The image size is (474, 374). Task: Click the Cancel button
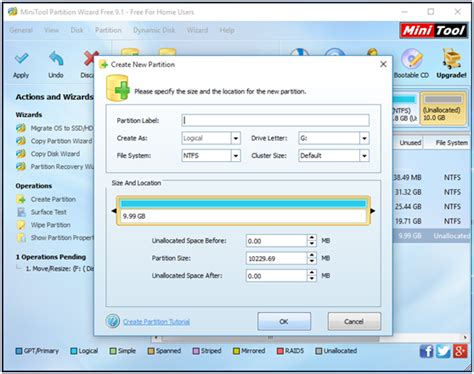(354, 321)
